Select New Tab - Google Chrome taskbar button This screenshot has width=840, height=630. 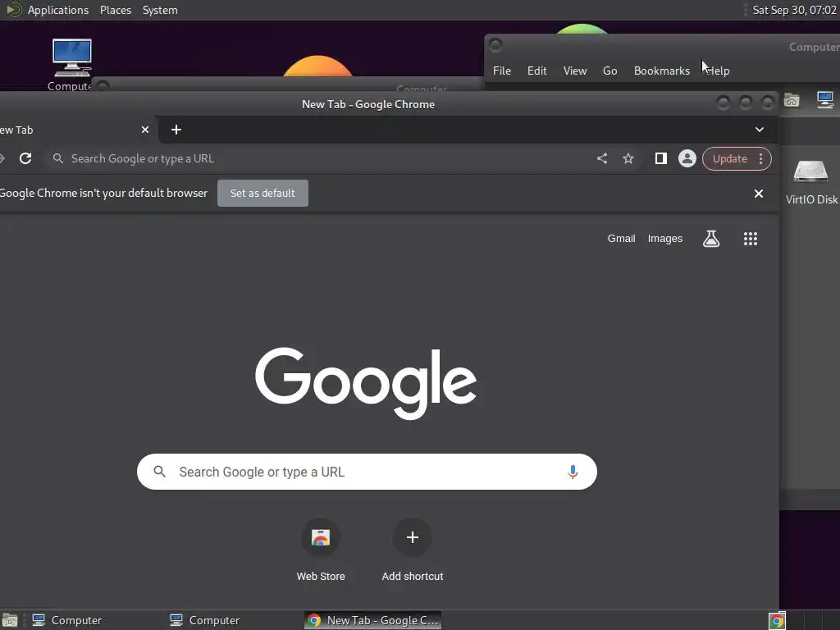(x=373, y=620)
